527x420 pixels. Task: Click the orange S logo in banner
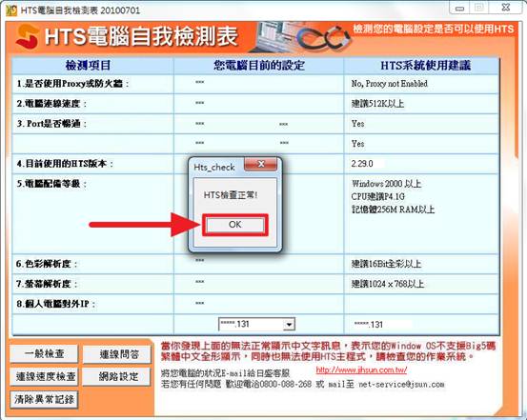pyautogui.click(x=27, y=36)
